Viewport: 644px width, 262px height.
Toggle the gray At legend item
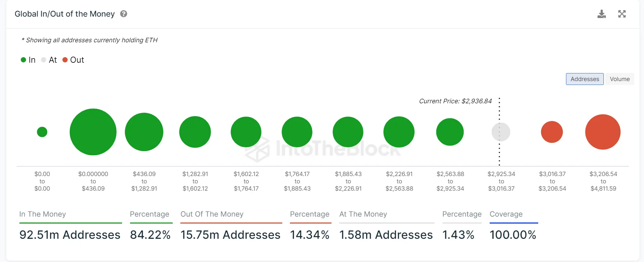pyautogui.click(x=49, y=60)
